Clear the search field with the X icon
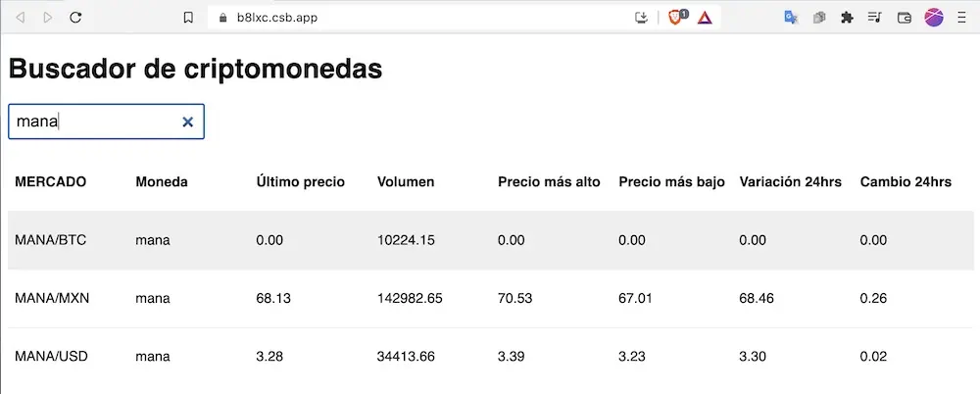This screenshot has height=394, width=980. 187,122
